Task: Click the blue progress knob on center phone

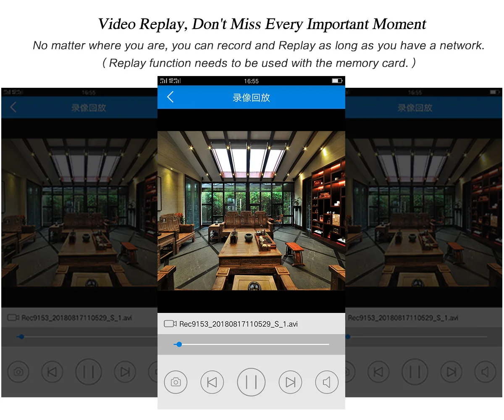Action: coord(179,344)
